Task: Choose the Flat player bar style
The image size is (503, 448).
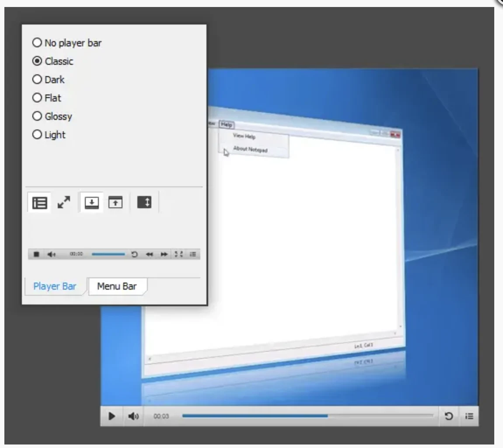Action: click(46, 98)
